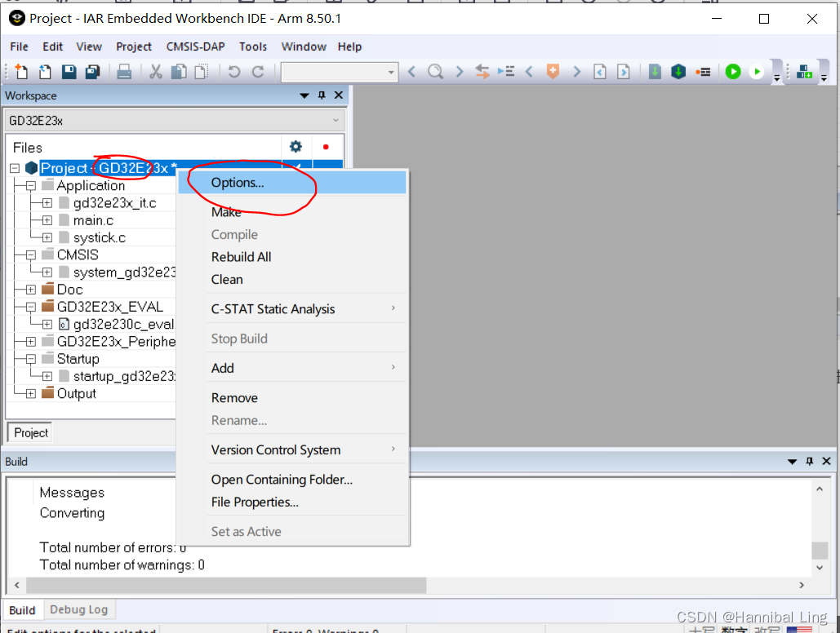
Task: Click Find magnifier icon
Action: tap(436, 71)
